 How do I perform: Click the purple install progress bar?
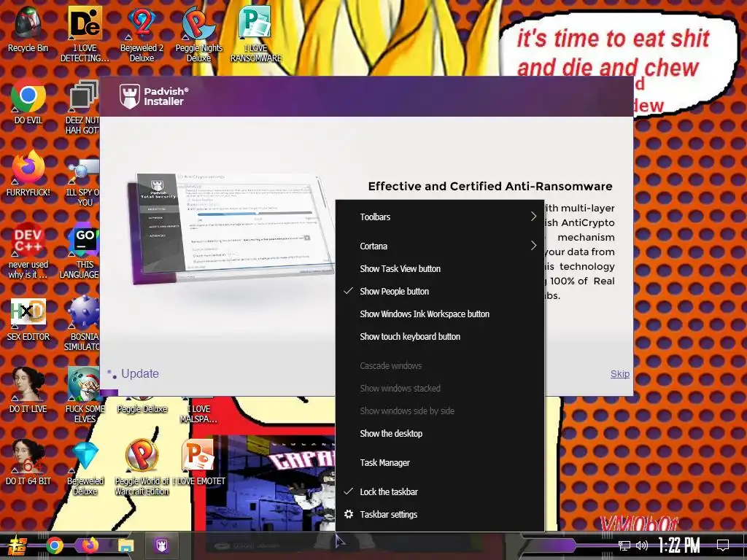(x=109, y=393)
